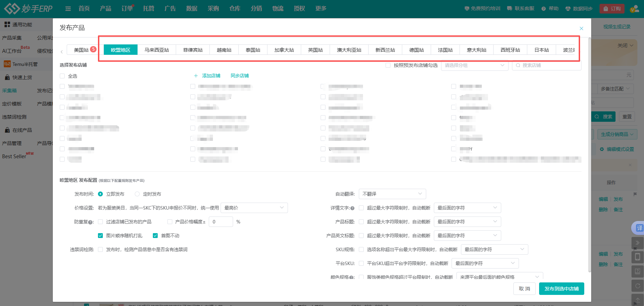This screenshot has height=306, width=644.
Task: Select the 日本站 tab
Action: point(541,50)
